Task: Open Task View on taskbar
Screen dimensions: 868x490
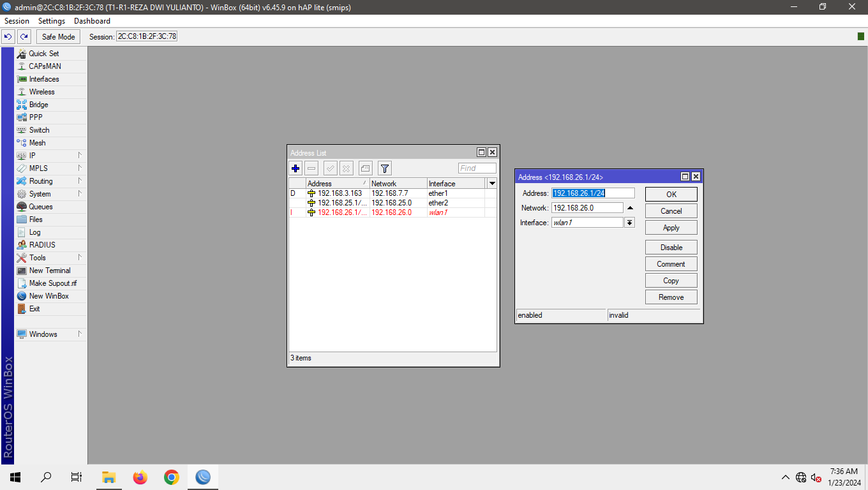Action: 77,477
